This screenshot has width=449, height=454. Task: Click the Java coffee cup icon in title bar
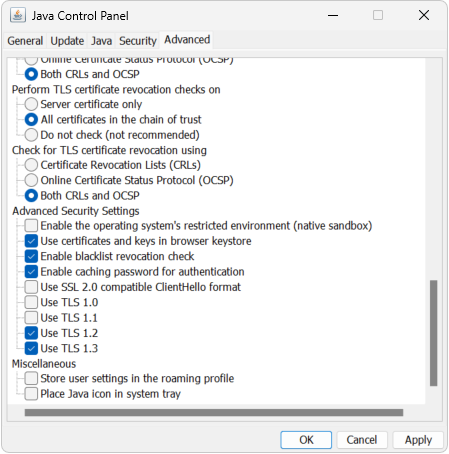click(18, 15)
